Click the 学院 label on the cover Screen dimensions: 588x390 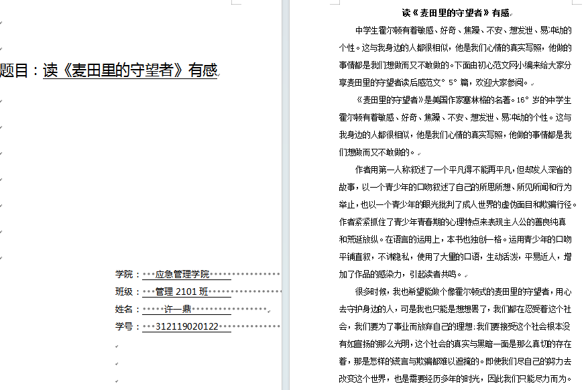tap(124, 274)
